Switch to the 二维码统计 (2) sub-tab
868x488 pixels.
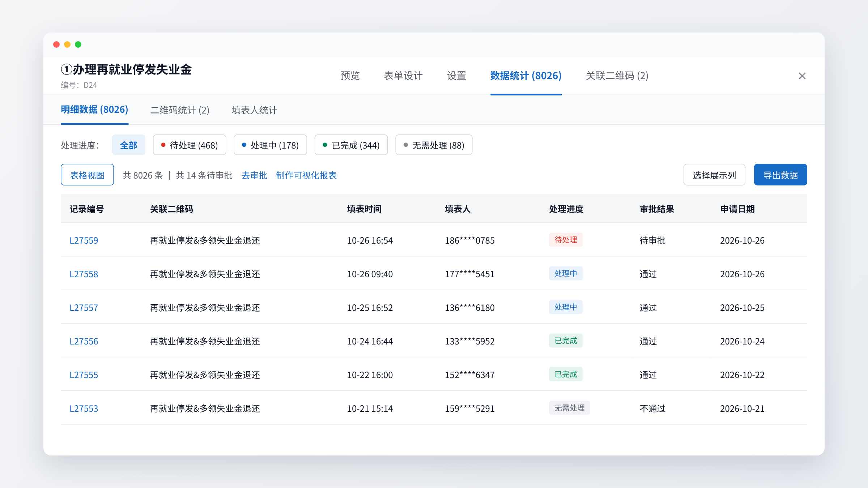tap(180, 110)
